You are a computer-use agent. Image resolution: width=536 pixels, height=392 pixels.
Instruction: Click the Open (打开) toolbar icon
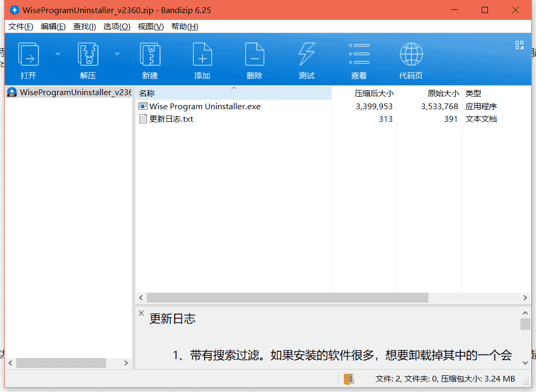point(28,54)
